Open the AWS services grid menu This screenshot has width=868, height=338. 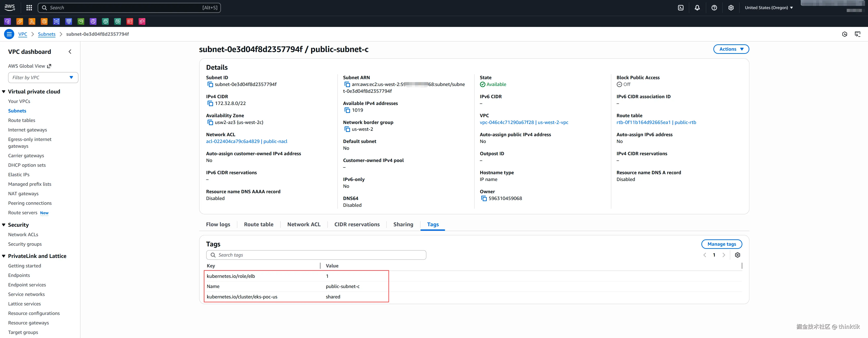[x=29, y=7]
